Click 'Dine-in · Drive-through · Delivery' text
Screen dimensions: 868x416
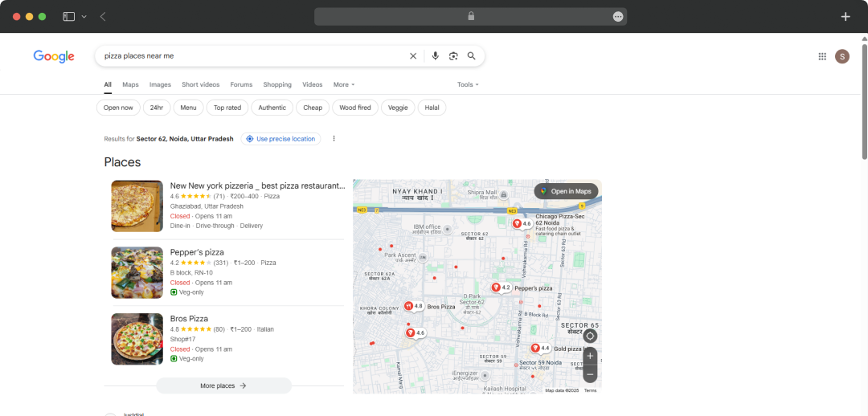point(216,226)
